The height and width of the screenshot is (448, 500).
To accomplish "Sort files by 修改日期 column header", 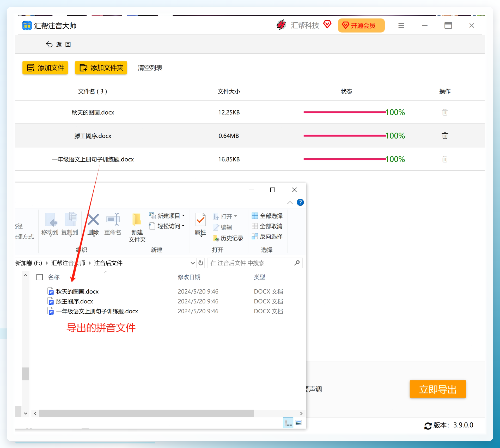I will pos(189,277).
